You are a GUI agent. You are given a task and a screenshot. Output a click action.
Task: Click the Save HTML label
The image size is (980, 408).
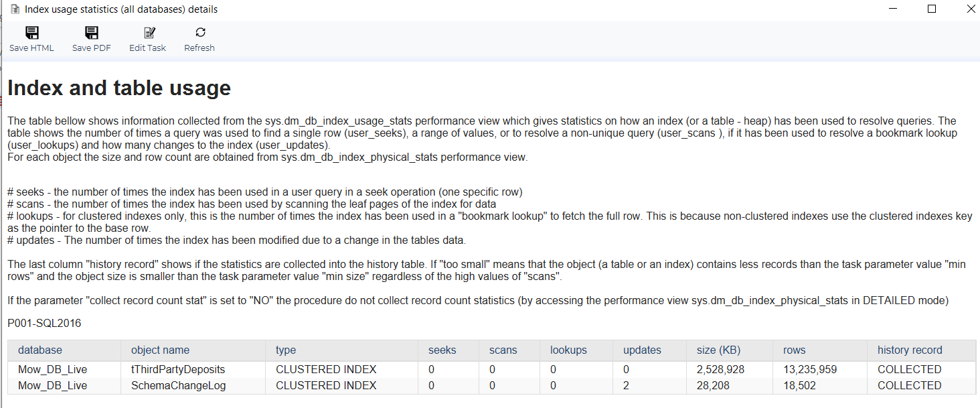pyautogui.click(x=31, y=48)
